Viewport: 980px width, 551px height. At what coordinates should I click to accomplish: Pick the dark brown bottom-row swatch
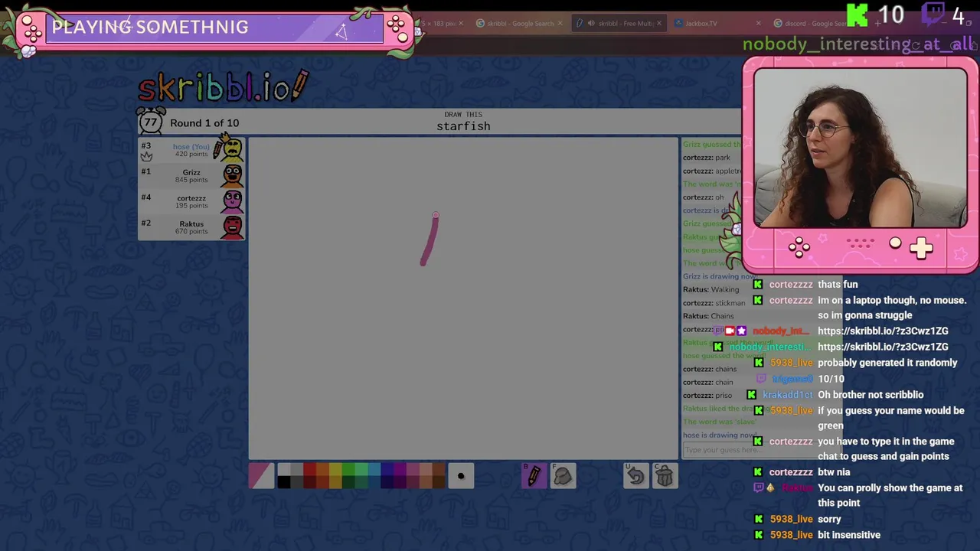click(439, 482)
